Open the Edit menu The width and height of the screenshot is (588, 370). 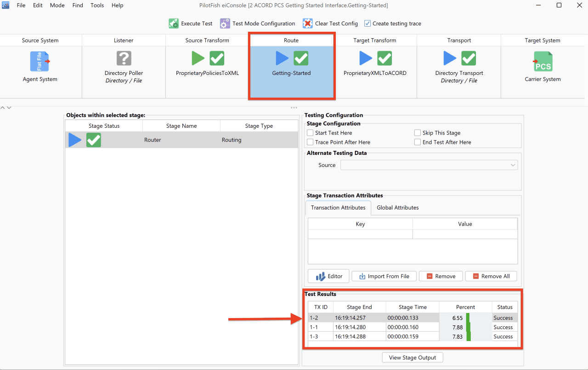click(38, 6)
